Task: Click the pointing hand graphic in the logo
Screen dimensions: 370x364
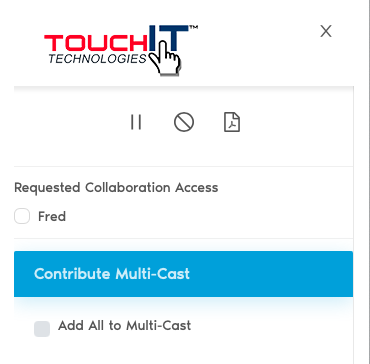Action: (166, 59)
